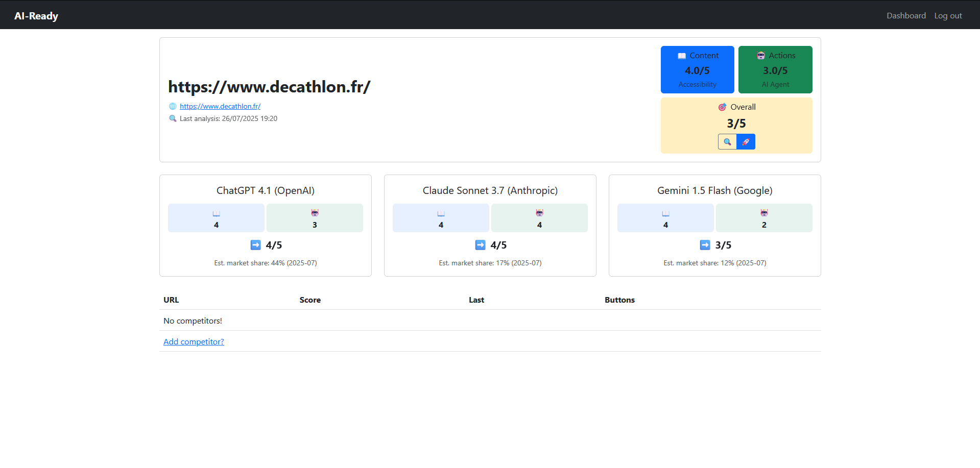Click the AI-Ready brand logo
This screenshot has width=980, height=468.
pos(36,16)
